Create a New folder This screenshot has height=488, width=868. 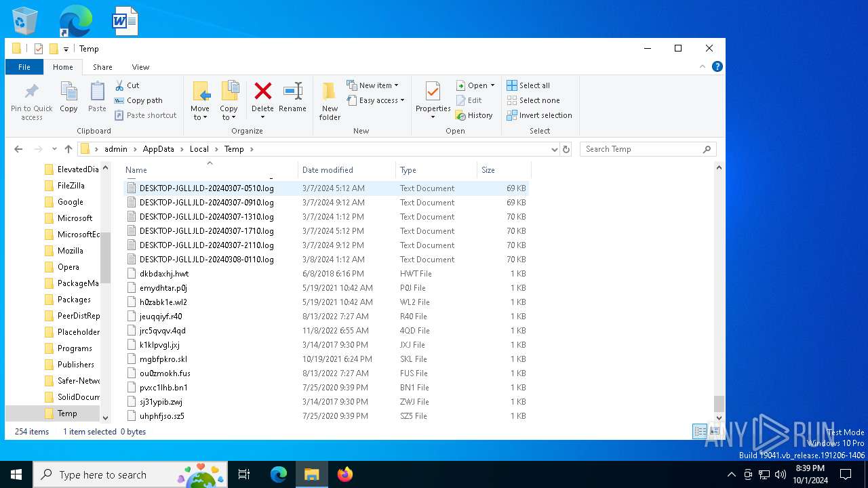(330, 102)
